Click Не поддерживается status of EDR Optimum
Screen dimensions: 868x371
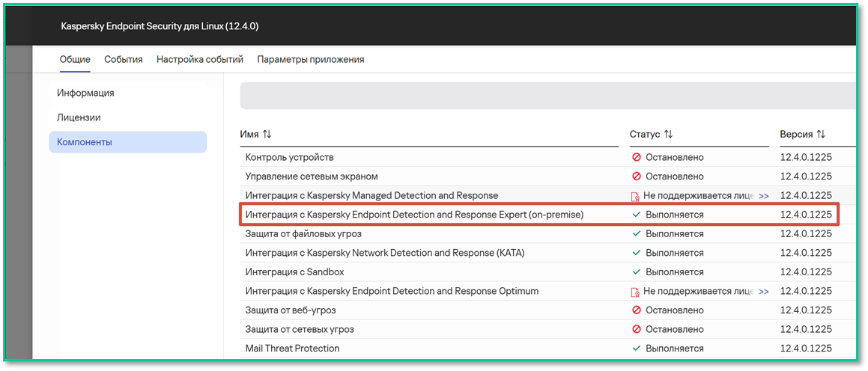(x=699, y=292)
